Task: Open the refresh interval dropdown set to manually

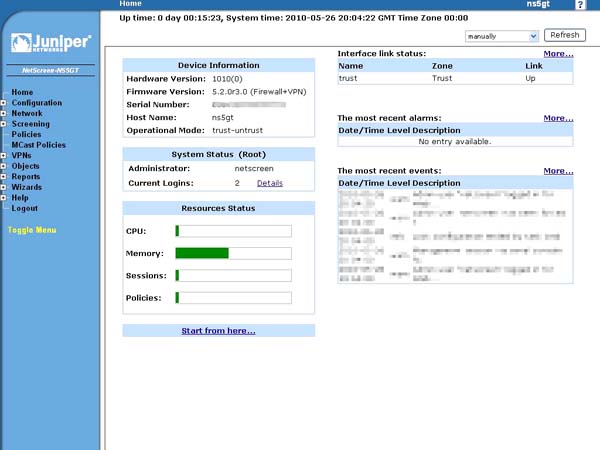Action: tap(502, 36)
